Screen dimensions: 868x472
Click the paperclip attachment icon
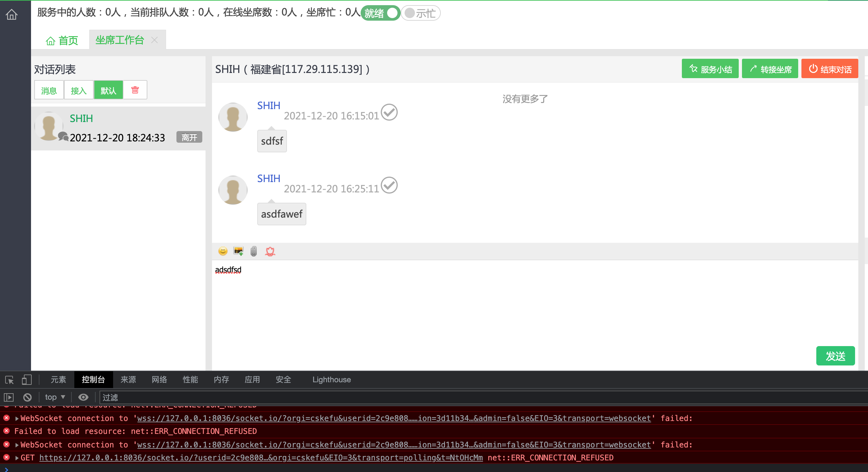253,251
